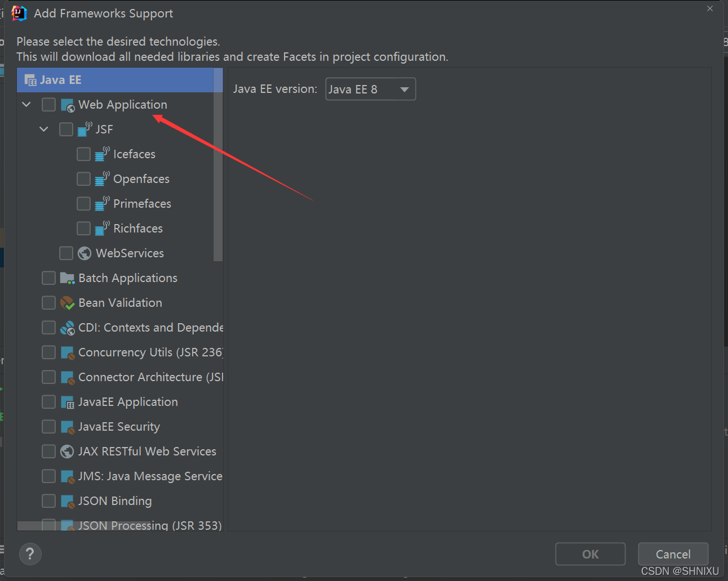This screenshot has width=728, height=581.
Task: Check the Batch Applications checkbox
Action: click(49, 278)
